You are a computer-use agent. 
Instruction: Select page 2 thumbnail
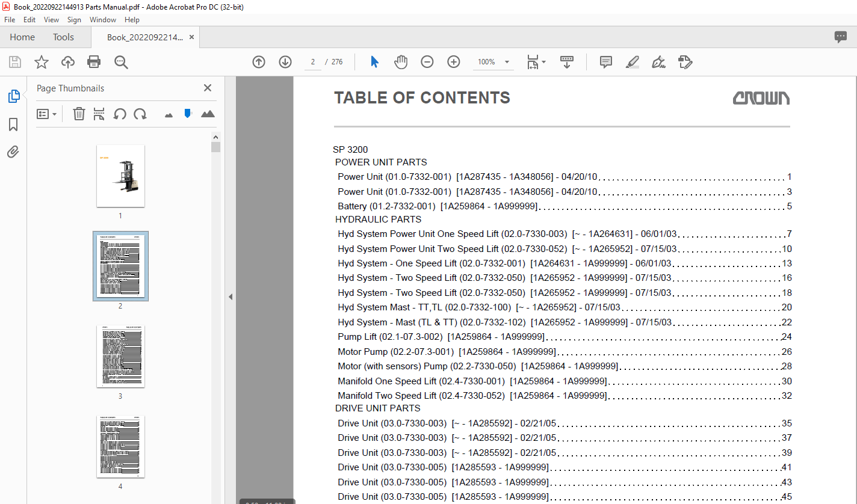[120, 266]
